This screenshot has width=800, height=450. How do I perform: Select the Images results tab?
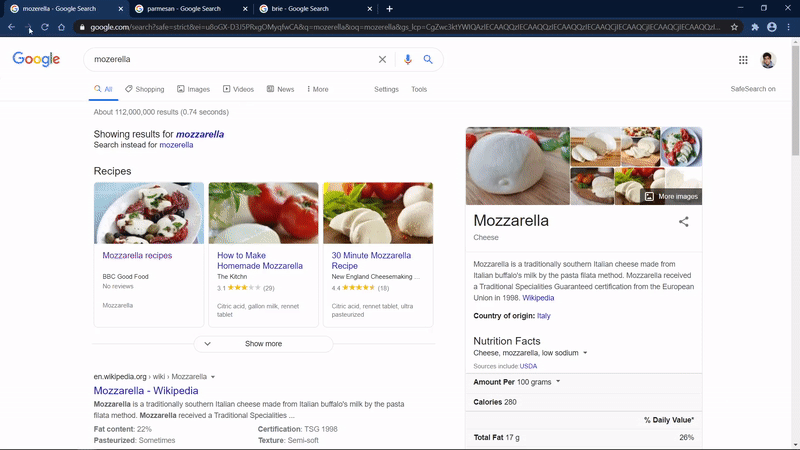(x=193, y=89)
